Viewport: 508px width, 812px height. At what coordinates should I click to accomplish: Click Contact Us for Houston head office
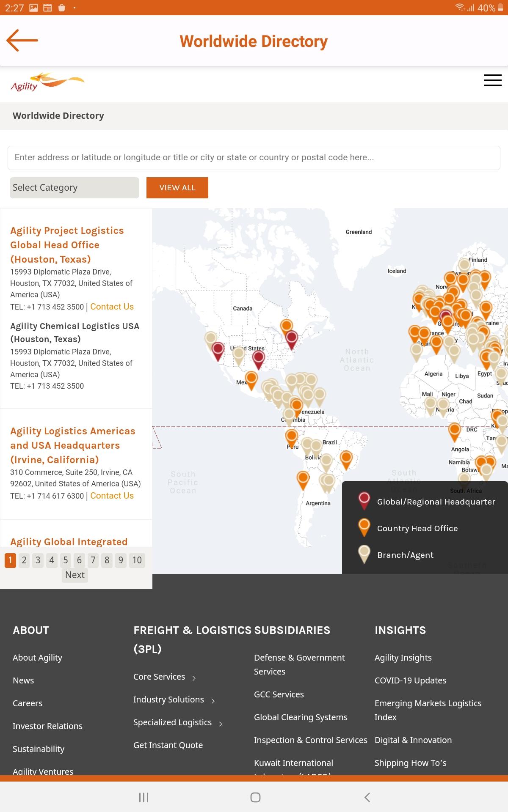[x=112, y=307]
